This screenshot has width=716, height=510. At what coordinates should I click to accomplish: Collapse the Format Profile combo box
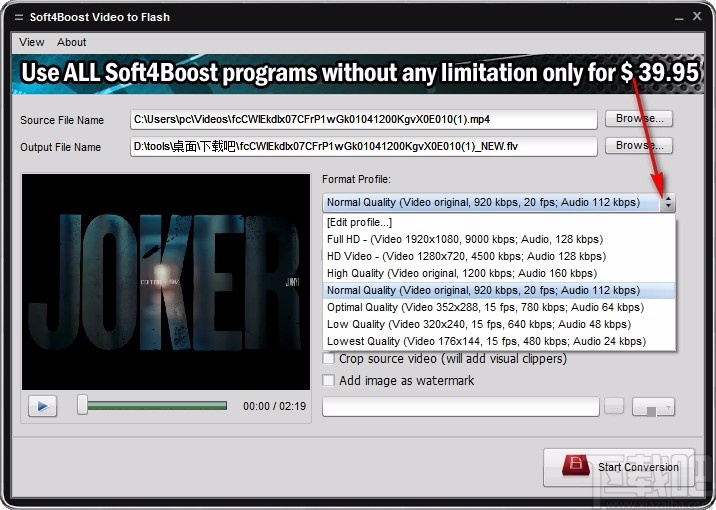[668, 202]
